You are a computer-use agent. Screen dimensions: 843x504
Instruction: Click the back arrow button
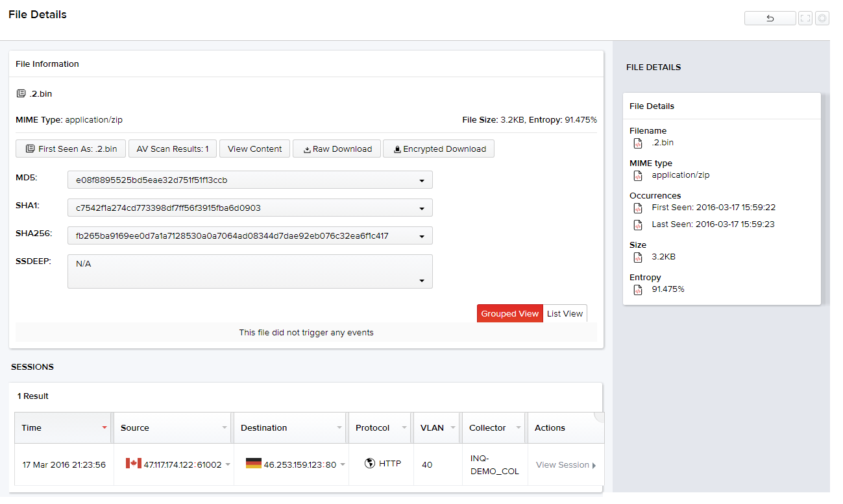point(770,18)
